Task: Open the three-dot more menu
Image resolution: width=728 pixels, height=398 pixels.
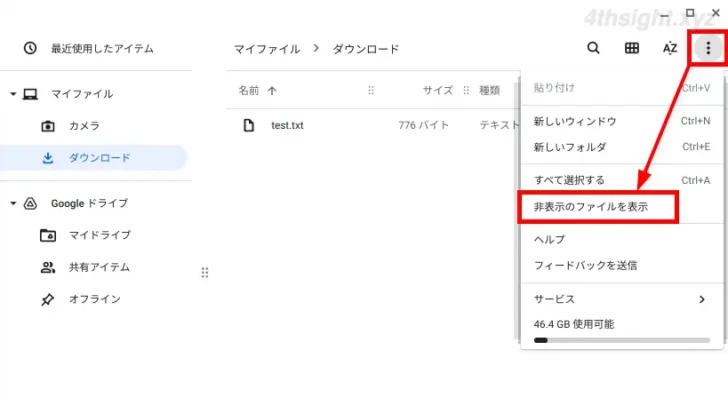Action: click(x=708, y=47)
